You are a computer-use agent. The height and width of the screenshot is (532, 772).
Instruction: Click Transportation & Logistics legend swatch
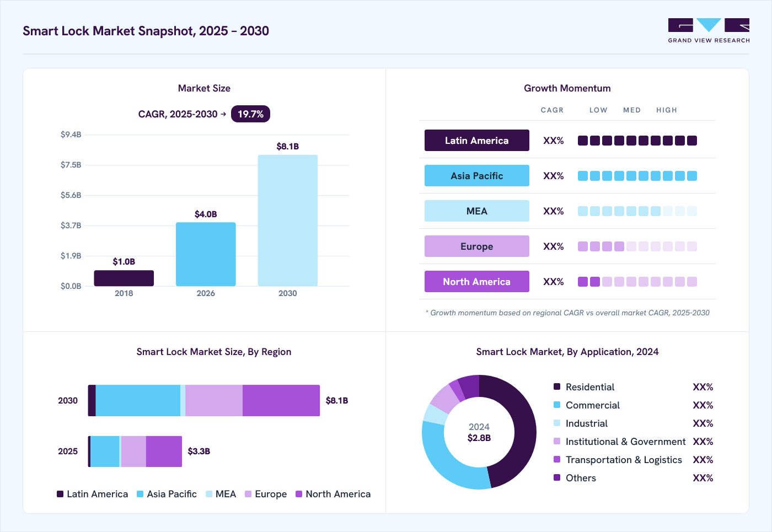(x=557, y=459)
